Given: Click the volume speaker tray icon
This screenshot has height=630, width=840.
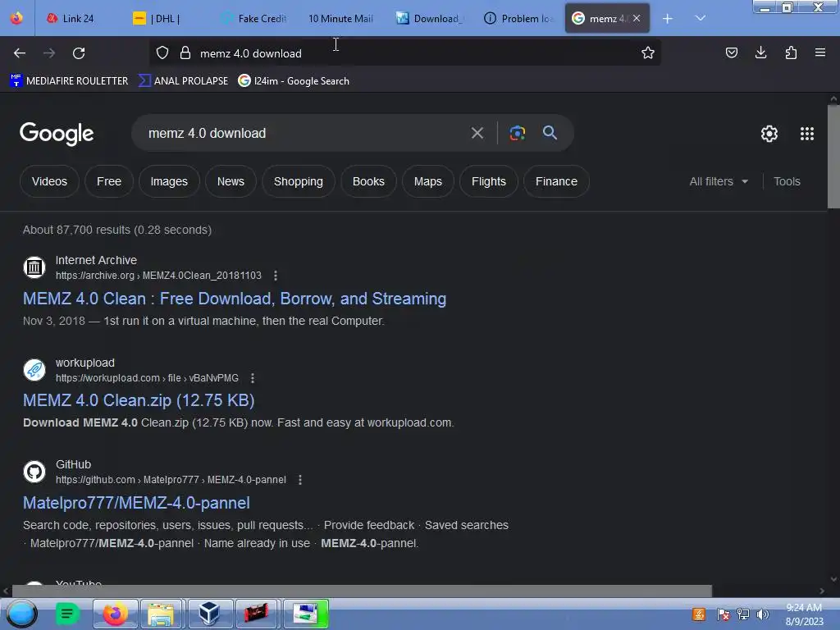Looking at the screenshot, I should (x=762, y=614).
